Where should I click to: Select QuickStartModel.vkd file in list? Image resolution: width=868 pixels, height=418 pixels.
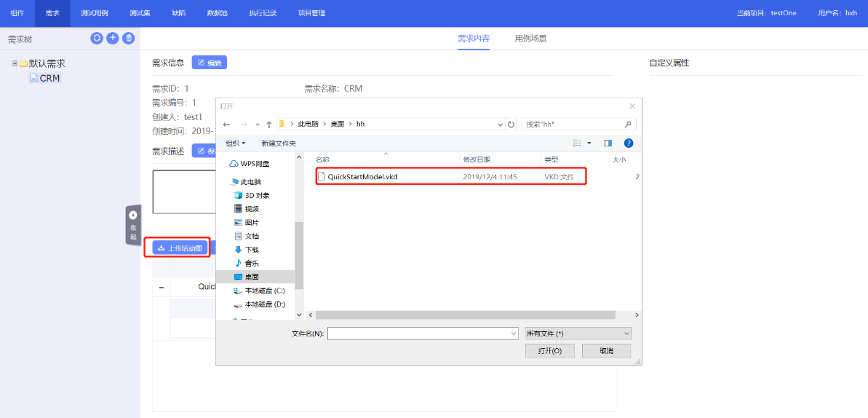click(362, 177)
